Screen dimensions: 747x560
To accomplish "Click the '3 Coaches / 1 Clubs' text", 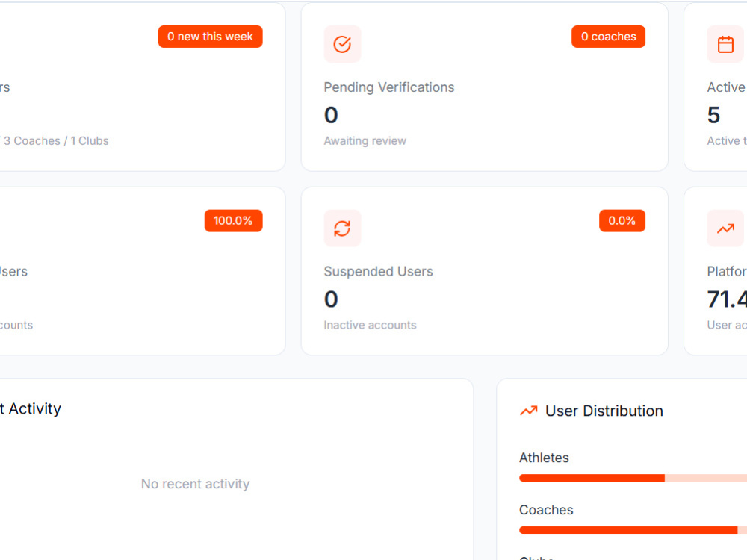I will 56,141.
